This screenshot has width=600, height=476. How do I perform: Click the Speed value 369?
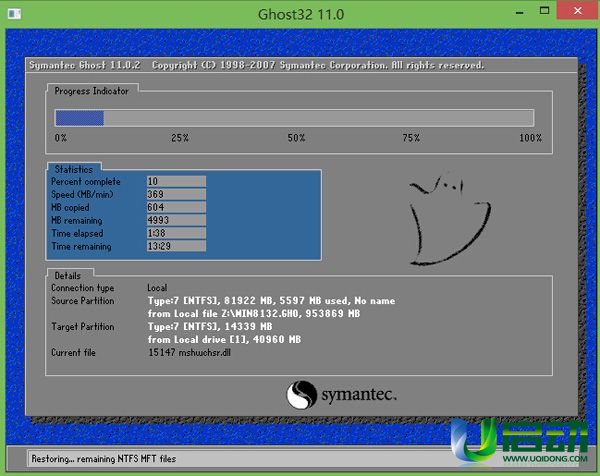coord(176,194)
